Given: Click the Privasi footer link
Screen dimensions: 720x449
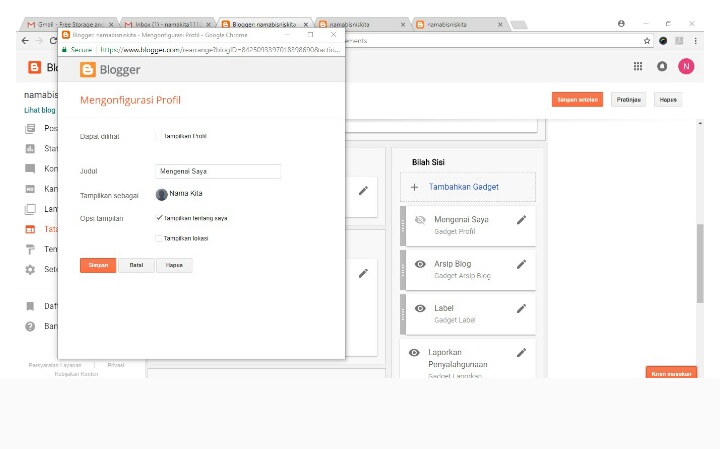Looking at the screenshot, I should pos(116,365).
